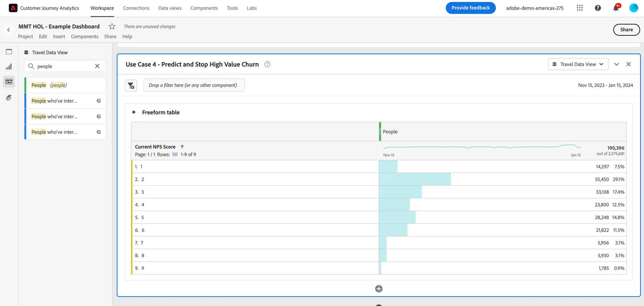The width and height of the screenshot is (644, 306).
Task: Open the top Components tab
Action: click(204, 8)
